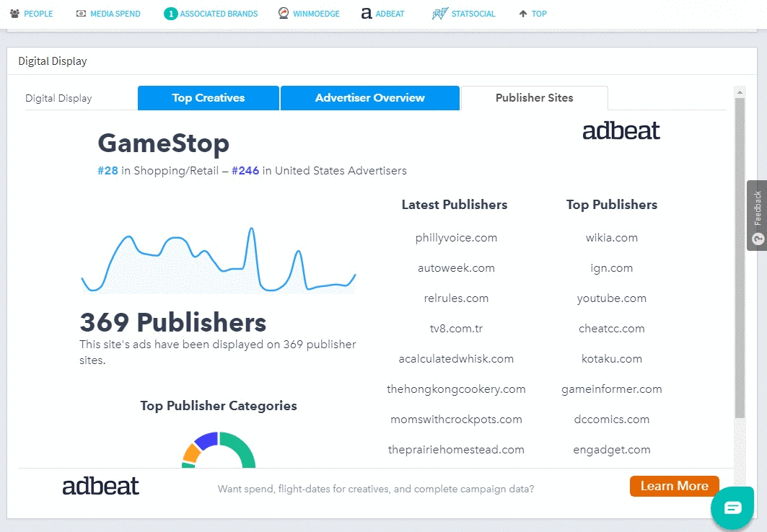Click phillyvoice.com in Latest Publishers

pos(456,238)
